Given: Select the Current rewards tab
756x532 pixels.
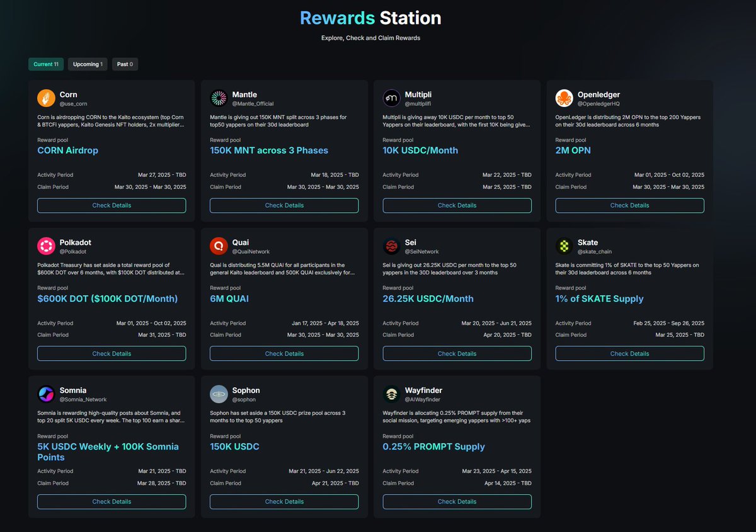Looking at the screenshot, I should point(45,64).
